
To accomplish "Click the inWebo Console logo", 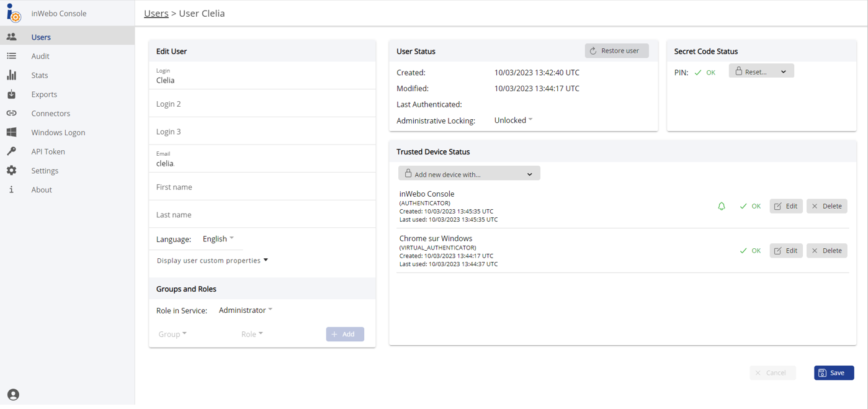I will [x=13, y=13].
